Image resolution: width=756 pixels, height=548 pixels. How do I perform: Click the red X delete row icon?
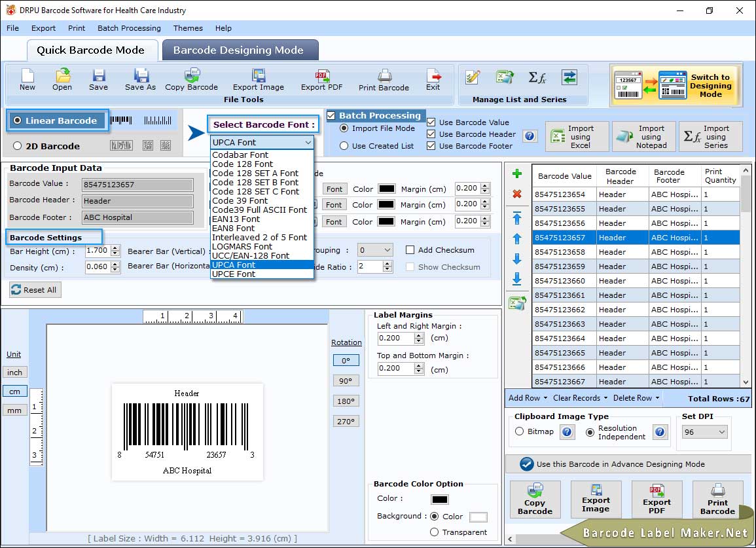(517, 194)
